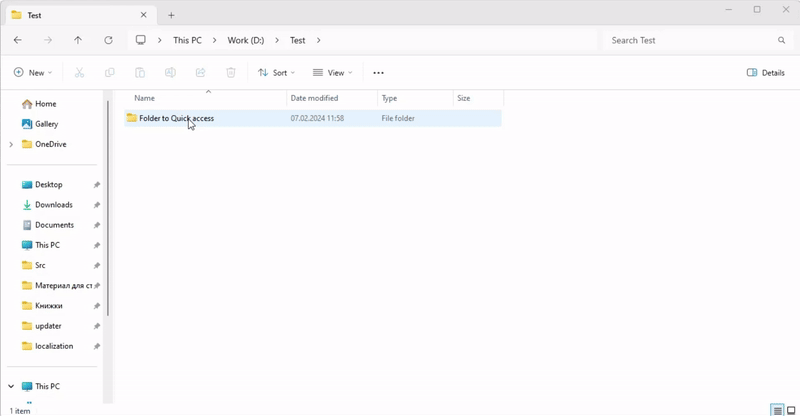Click the Back navigation arrow
Viewport: 800px width, 416px height.
point(18,40)
